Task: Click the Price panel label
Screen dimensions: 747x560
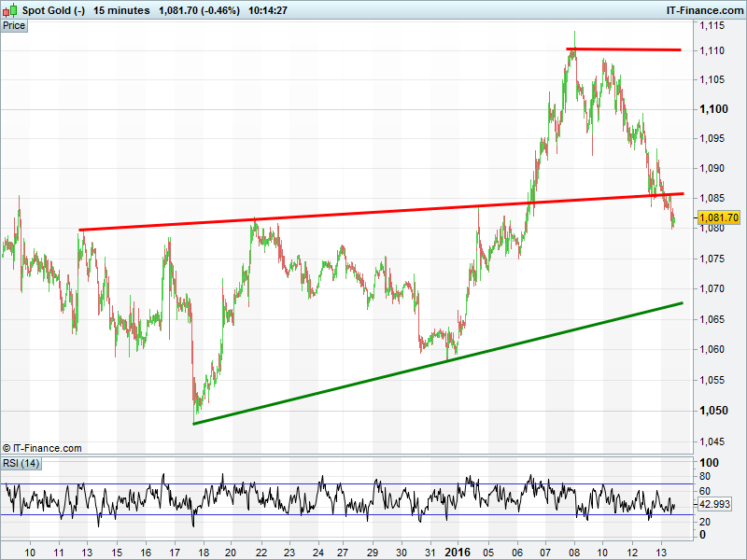Action: (x=14, y=26)
